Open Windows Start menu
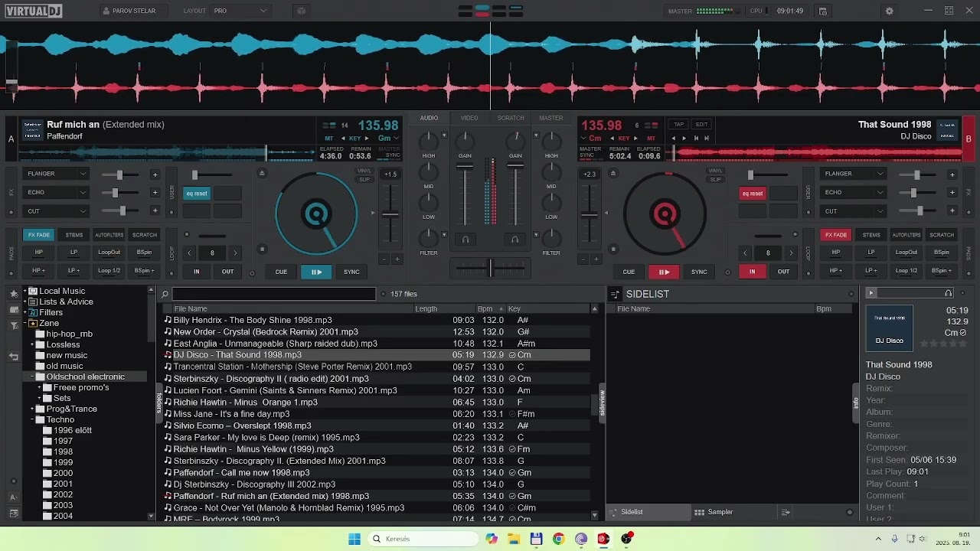Image resolution: width=980 pixels, height=551 pixels. (x=354, y=539)
